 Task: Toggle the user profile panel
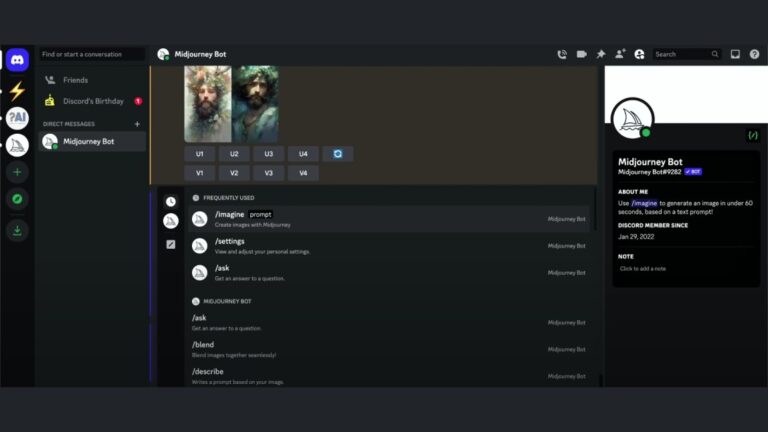639,54
